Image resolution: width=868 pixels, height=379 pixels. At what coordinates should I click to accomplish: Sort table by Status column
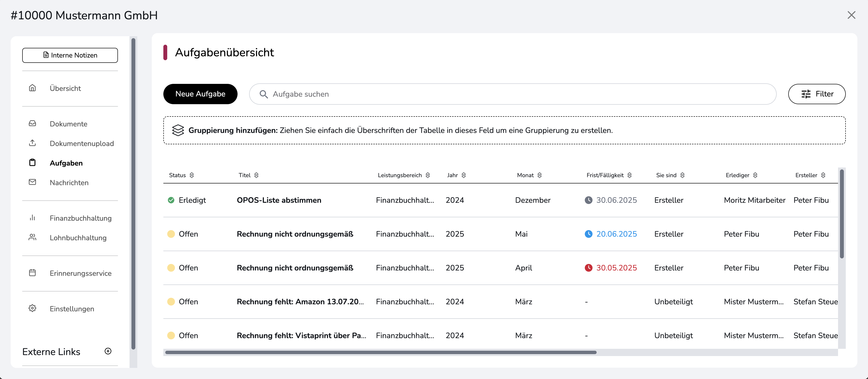[192, 175]
